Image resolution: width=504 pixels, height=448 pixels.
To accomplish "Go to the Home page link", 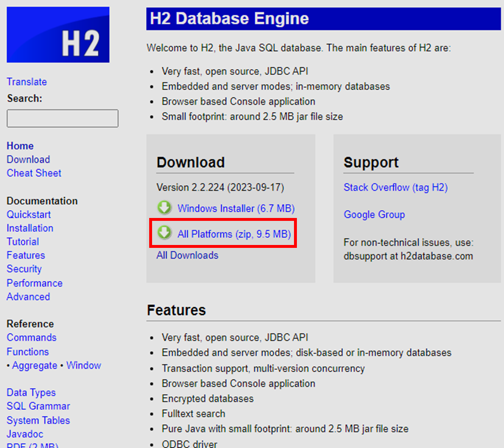I will pos(20,146).
